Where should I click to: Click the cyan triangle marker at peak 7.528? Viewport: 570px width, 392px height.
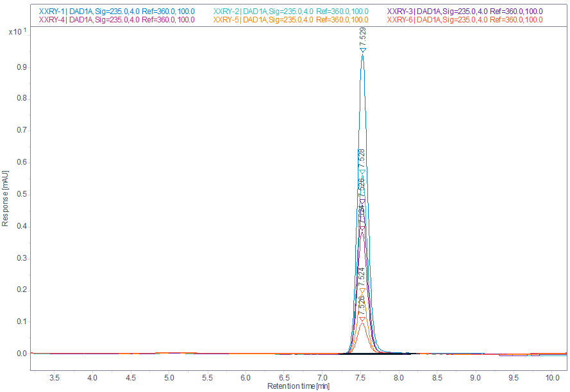point(362,172)
